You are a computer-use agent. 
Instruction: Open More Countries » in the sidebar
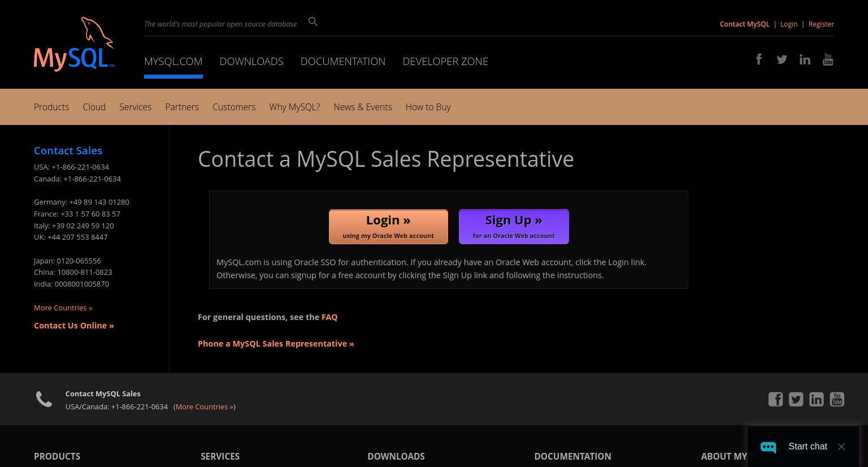pos(63,308)
